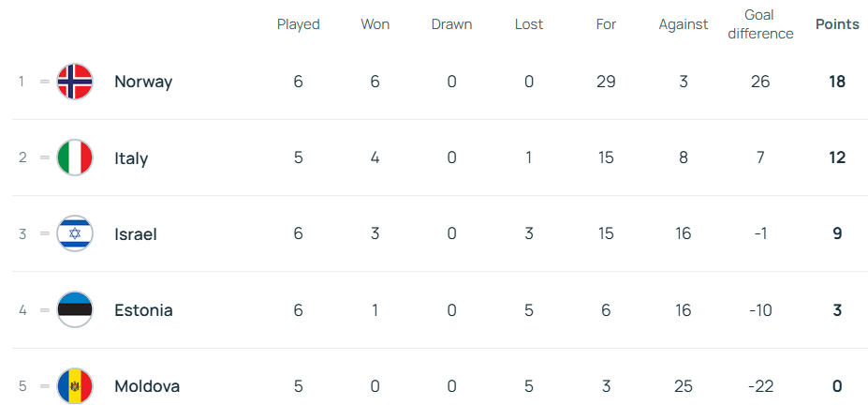Viewport: 868px width, 405px height.
Task: Click Norway's position unchanged indicator
Action: (x=44, y=82)
